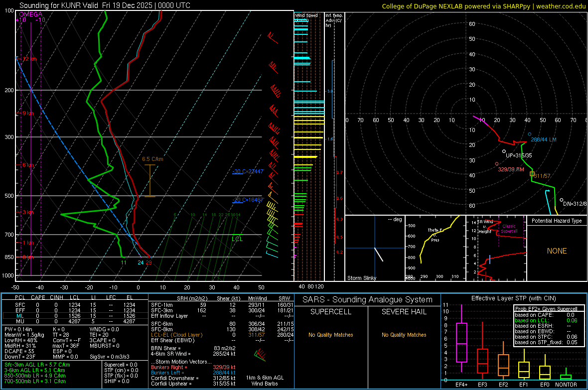This screenshot has width=588, height=390.
Task: Select the EFF parcel row
Action: (x=75, y=310)
